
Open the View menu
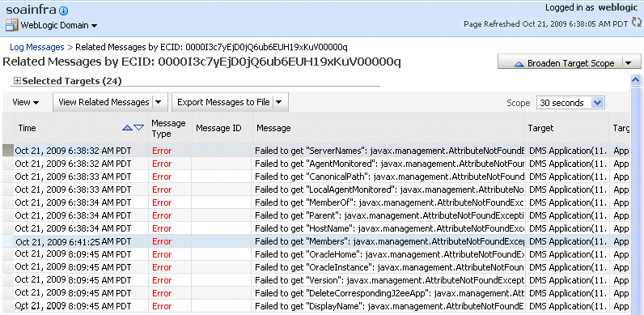coord(25,102)
